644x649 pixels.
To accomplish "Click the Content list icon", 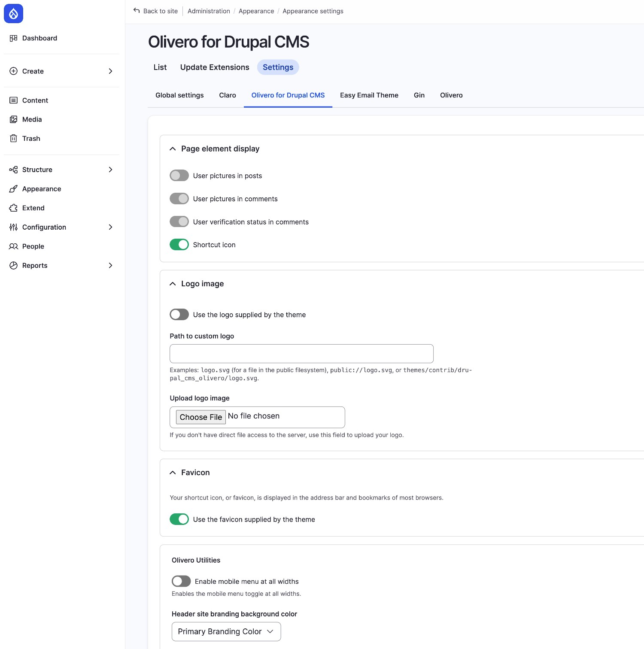I will [13, 100].
